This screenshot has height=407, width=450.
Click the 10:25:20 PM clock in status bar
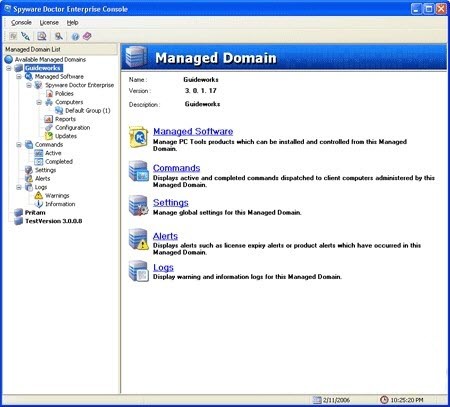click(407, 400)
